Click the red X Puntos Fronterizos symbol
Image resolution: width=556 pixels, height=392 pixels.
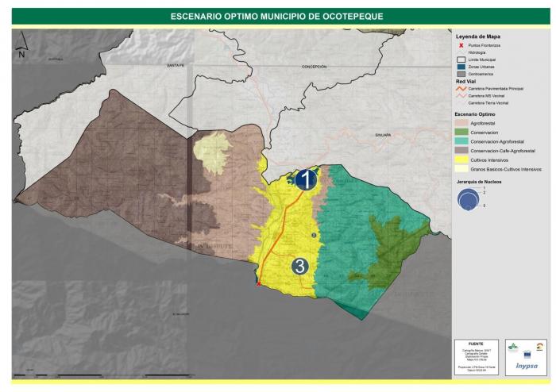point(460,45)
